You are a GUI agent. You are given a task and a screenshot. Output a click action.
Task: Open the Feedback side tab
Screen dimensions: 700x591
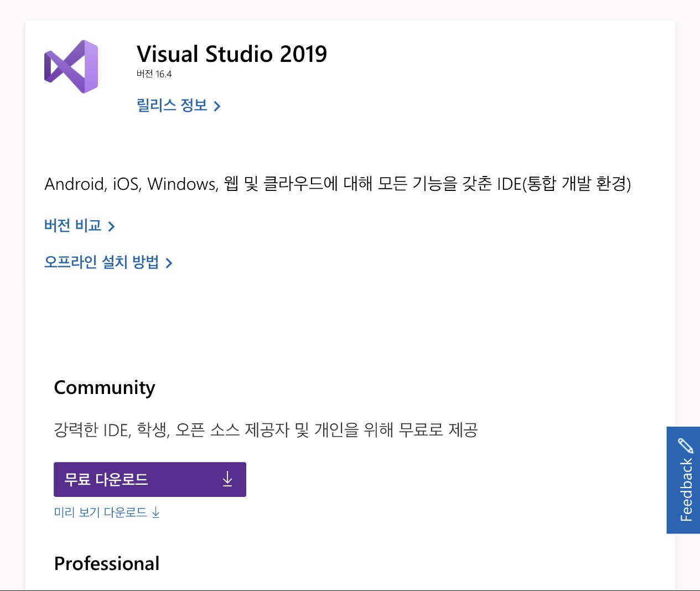click(x=683, y=480)
